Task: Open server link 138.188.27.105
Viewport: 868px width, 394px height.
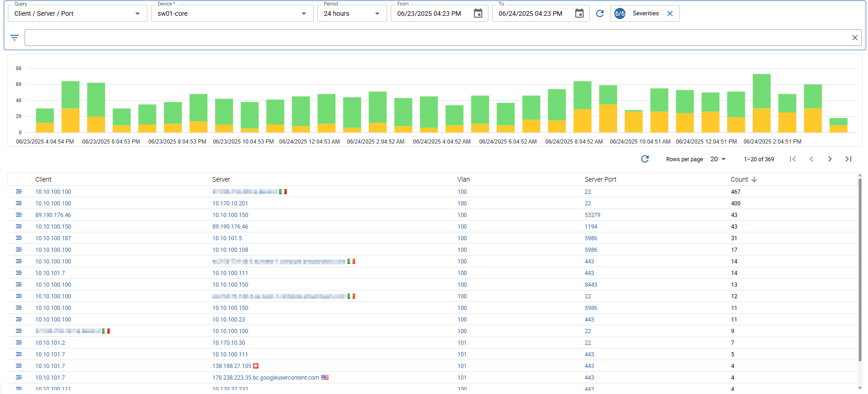Action: click(x=232, y=366)
